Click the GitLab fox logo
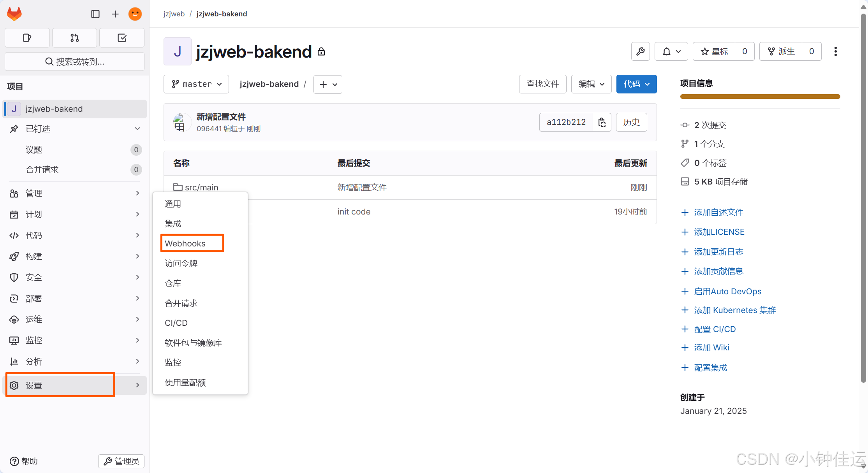The height and width of the screenshot is (473, 868). [14, 14]
